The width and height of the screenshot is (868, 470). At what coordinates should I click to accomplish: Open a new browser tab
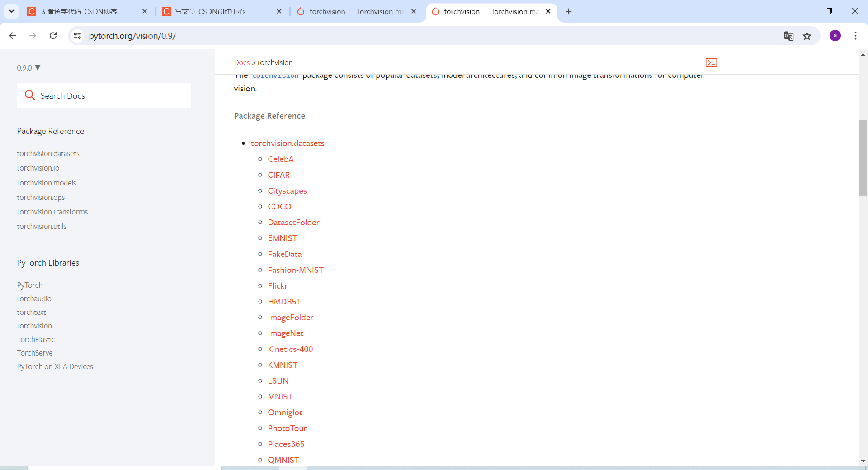point(569,11)
